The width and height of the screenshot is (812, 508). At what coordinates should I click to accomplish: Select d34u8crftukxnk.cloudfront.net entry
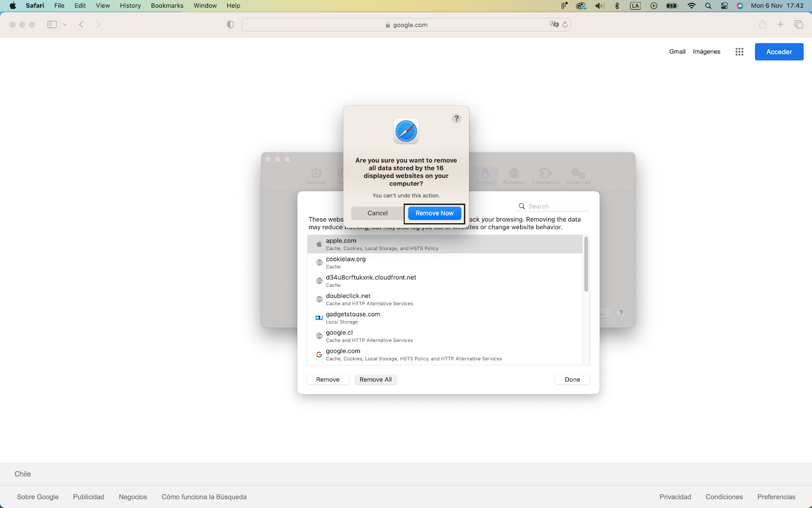pos(445,281)
